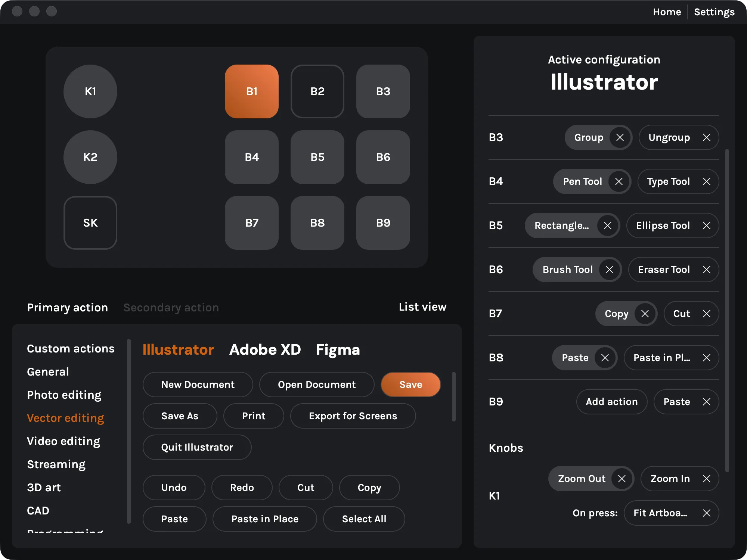The height and width of the screenshot is (560, 747).
Task: Select the highlighted B1 button
Action: pyautogui.click(x=252, y=91)
